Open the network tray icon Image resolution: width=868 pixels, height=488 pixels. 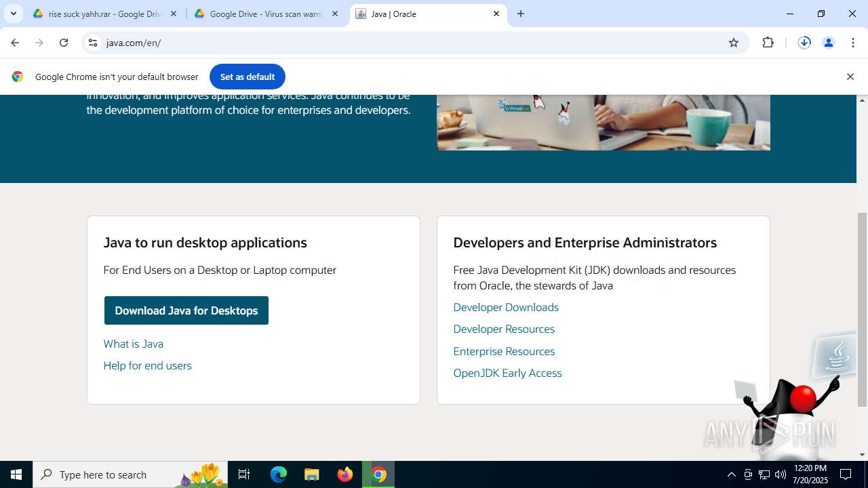[x=764, y=474]
